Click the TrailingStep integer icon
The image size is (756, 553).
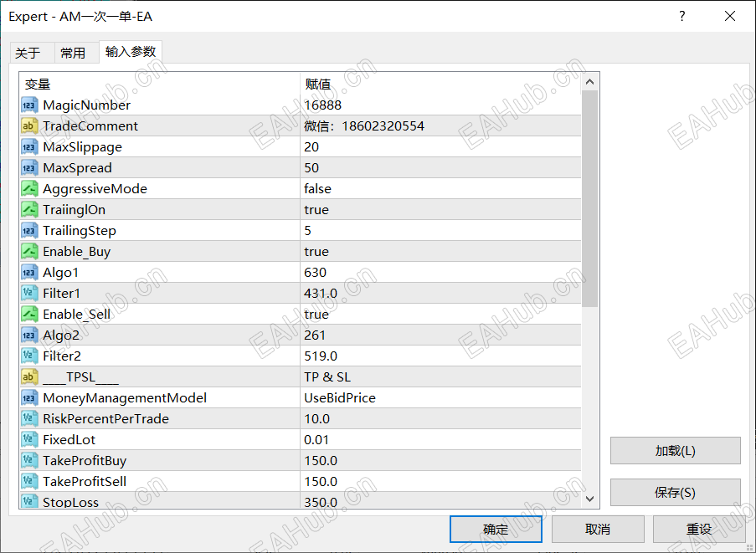point(29,231)
